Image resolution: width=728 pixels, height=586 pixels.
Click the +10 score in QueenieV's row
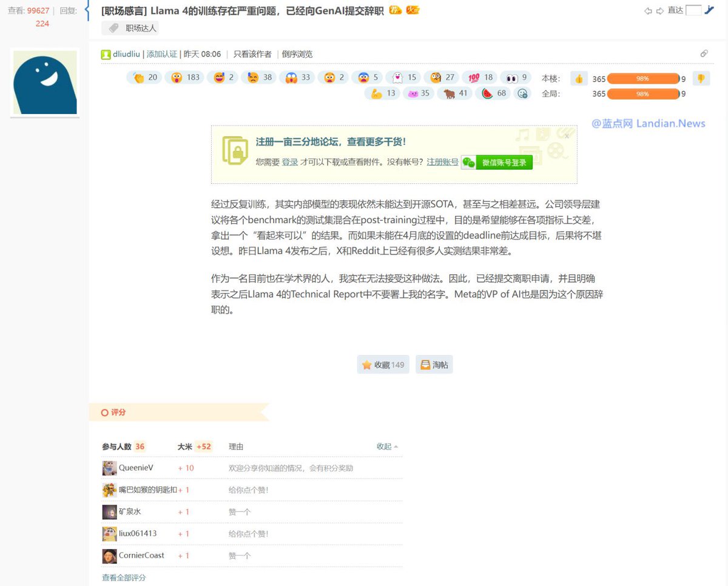186,468
